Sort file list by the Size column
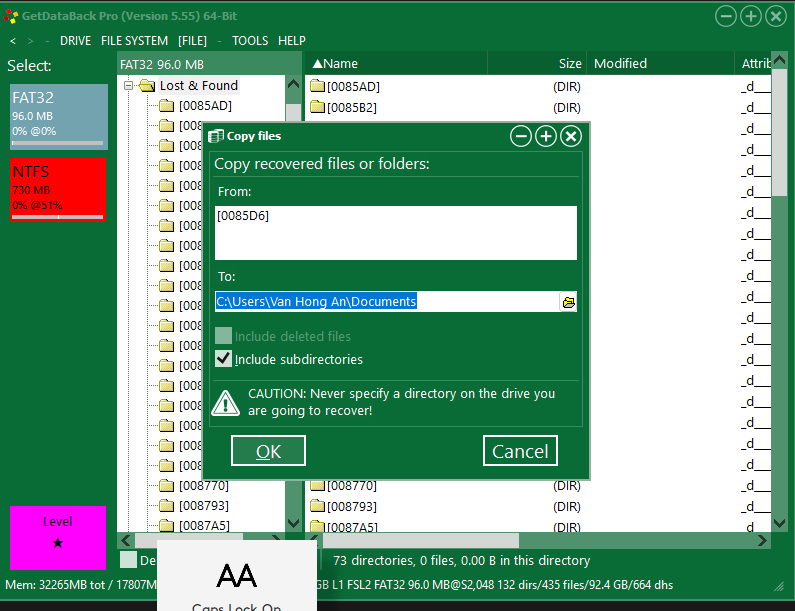 (x=569, y=64)
